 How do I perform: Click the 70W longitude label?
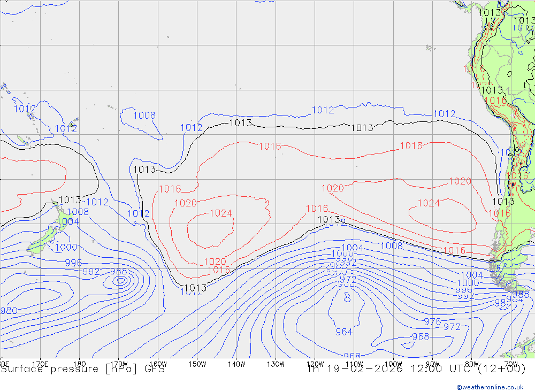pos(511,364)
